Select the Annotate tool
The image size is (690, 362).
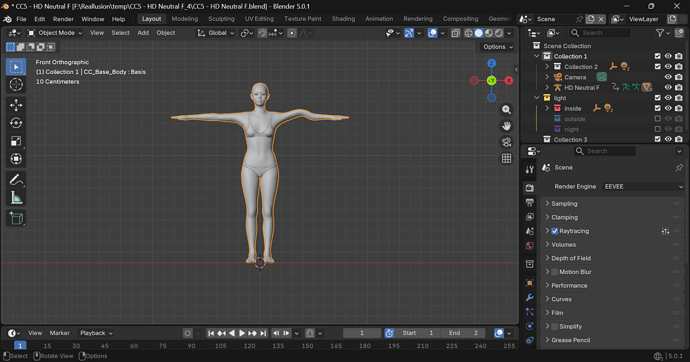tap(16, 180)
